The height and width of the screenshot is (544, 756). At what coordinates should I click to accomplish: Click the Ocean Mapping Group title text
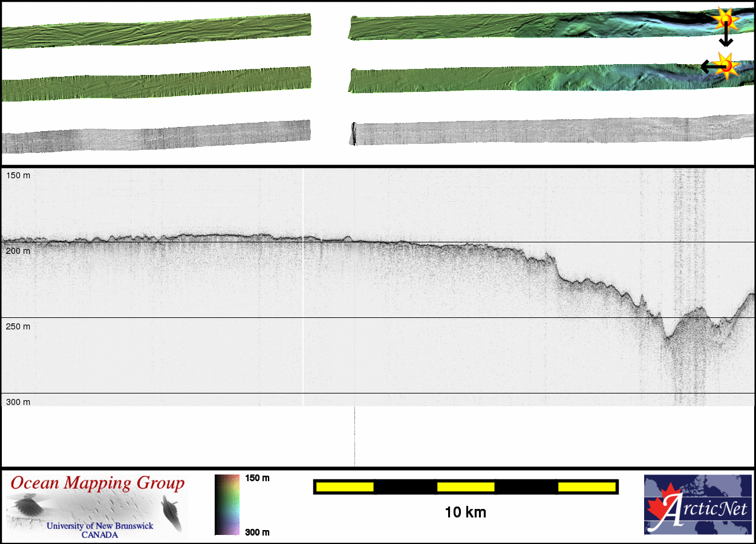pyautogui.click(x=97, y=484)
